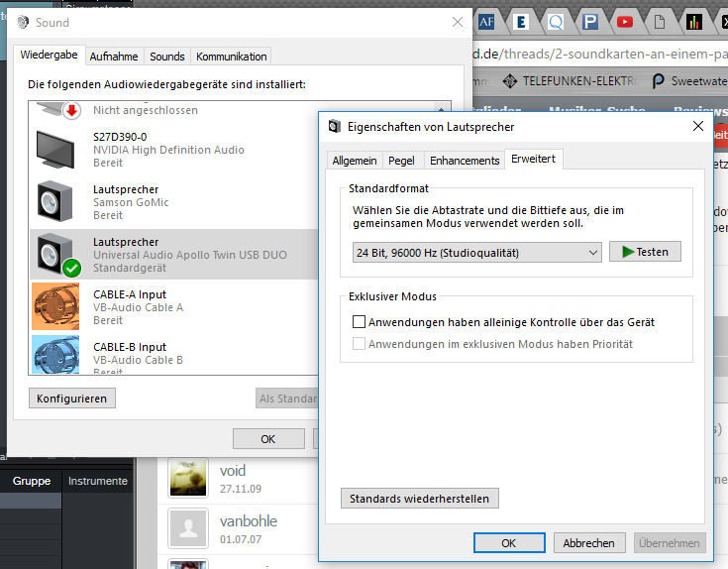Click the 'Standardgerät' status text
The image size is (728, 569).
(130, 268)
